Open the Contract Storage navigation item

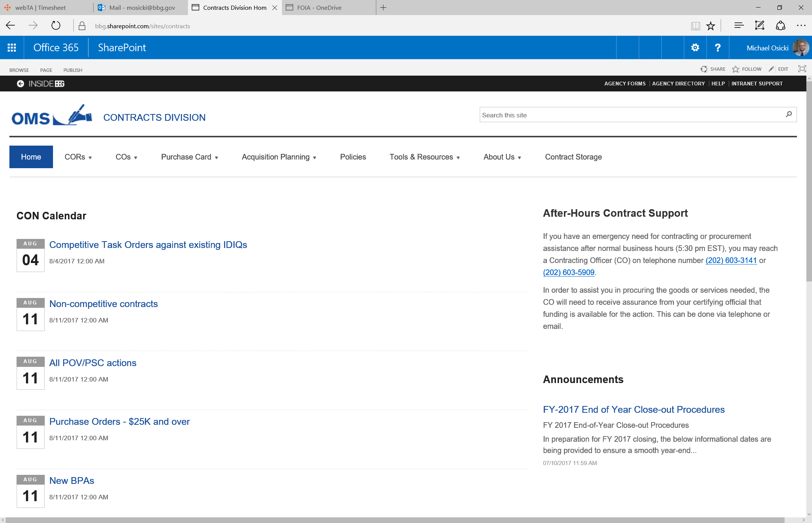pos(573,157)
